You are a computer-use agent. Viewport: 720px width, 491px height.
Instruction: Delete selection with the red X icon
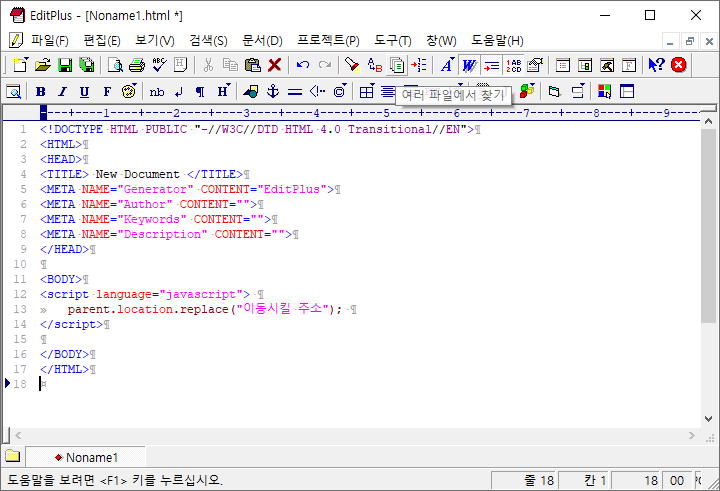point(275,65)
